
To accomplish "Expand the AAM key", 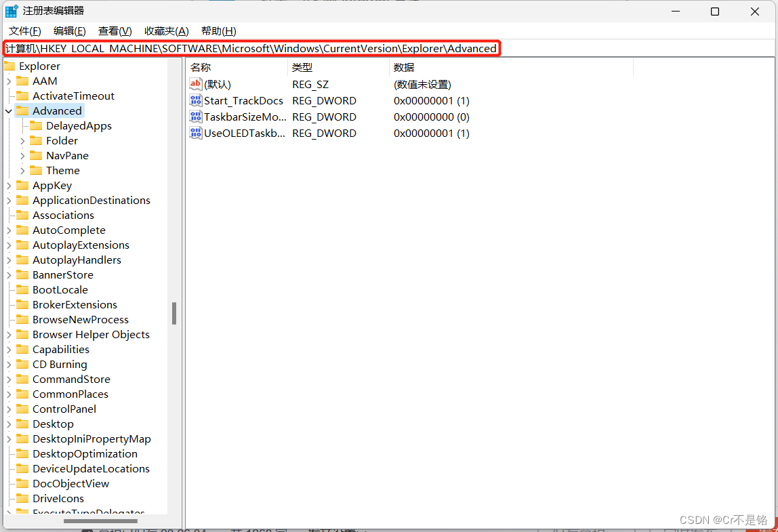I will [8, 81].
